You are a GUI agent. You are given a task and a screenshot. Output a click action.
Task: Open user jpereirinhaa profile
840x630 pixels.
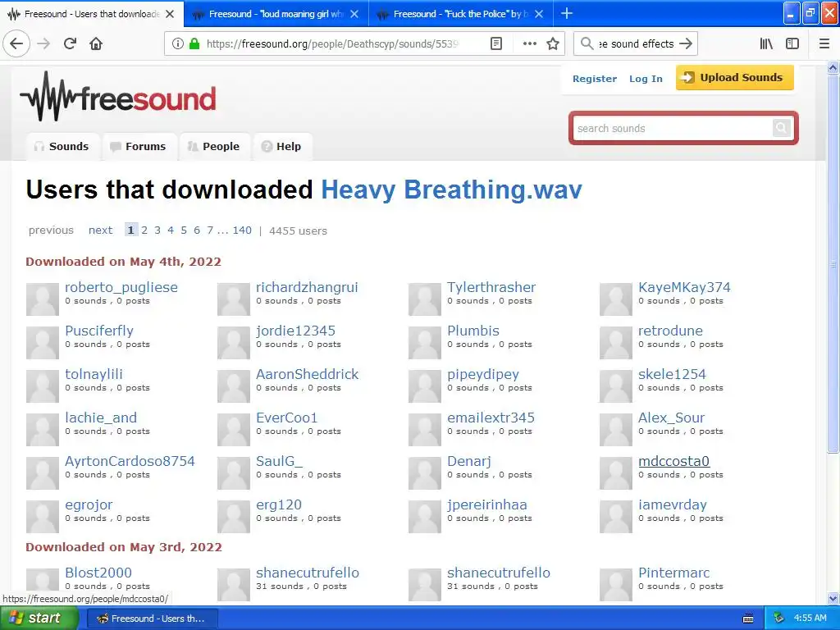[487, 504]
